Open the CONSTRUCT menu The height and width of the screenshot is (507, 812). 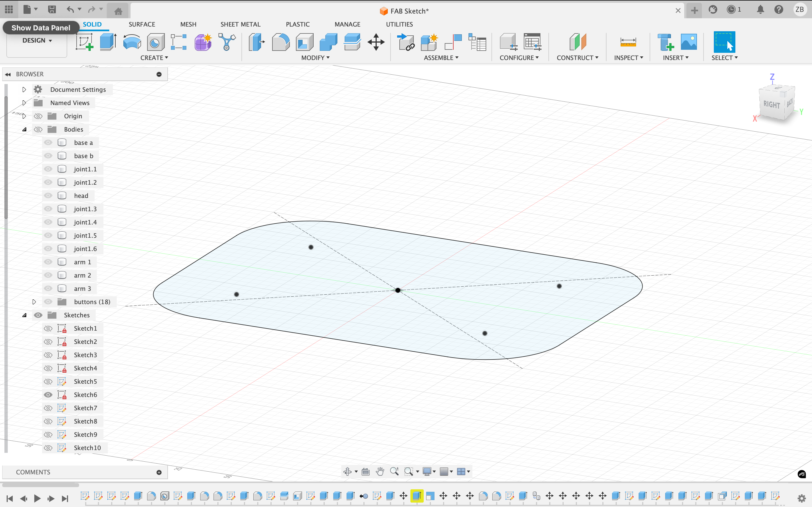(577, 58)
